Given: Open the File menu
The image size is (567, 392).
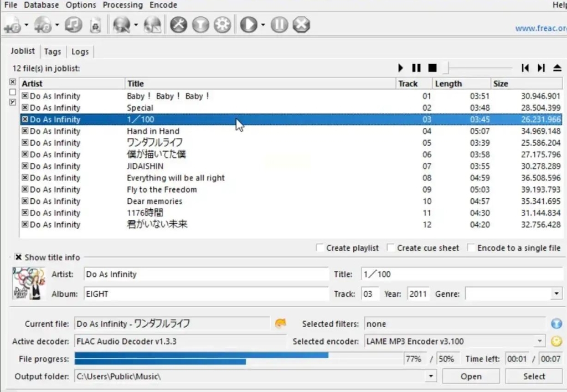Looking at the screenshot, I should pos(11,5).
